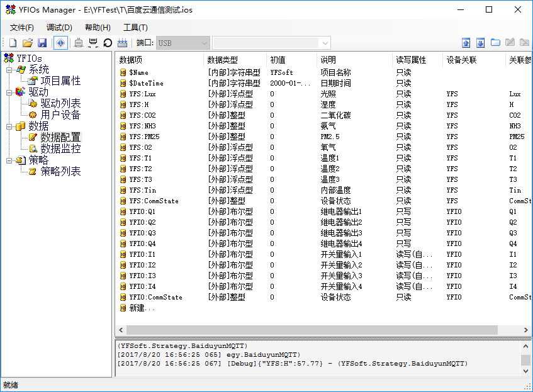Image resolution: width=533 pixels, height=392 pixels.
Task: Click the IO icon beside YFIO:CommState
Action: 123,297
